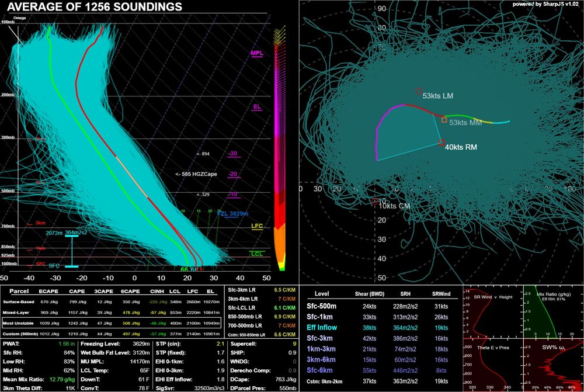Select the '10kts CM' hodograph label
This screenshot has height=392, width=584.
(394, 206)
